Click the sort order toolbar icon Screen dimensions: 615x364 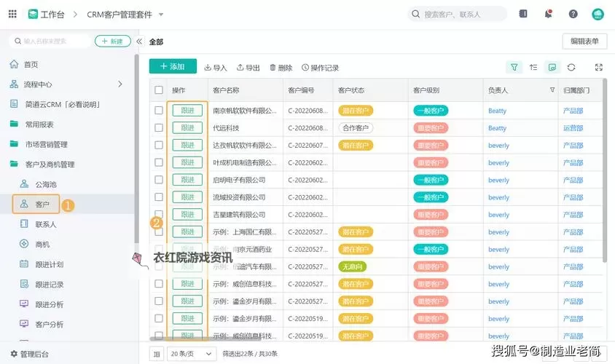coord(533,68)
